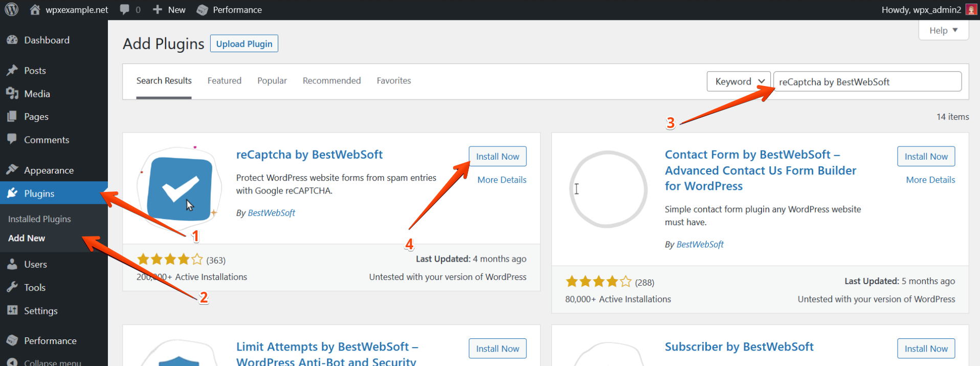
Task: Click the Appearance brush icon in sidebar
Action: (12, 170)
